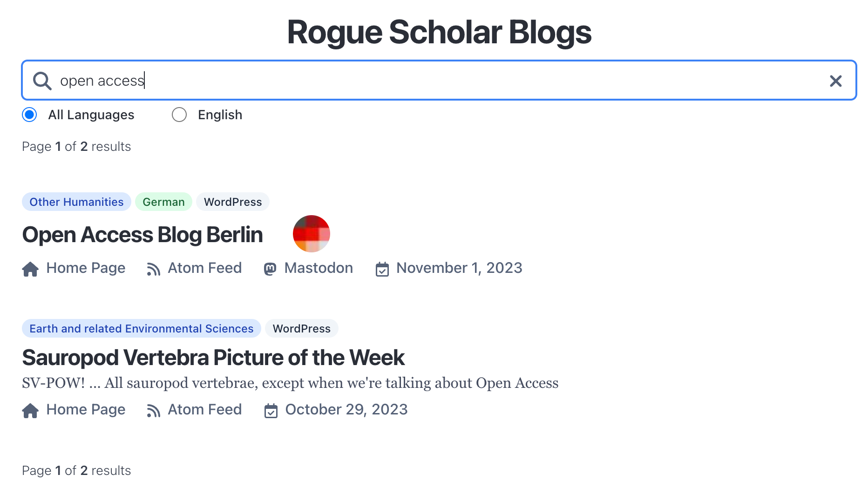Image resolution: width=868 pixels, height=488 pixels.
Task: Click the search magnifier icon
Action: coord(42,81)
